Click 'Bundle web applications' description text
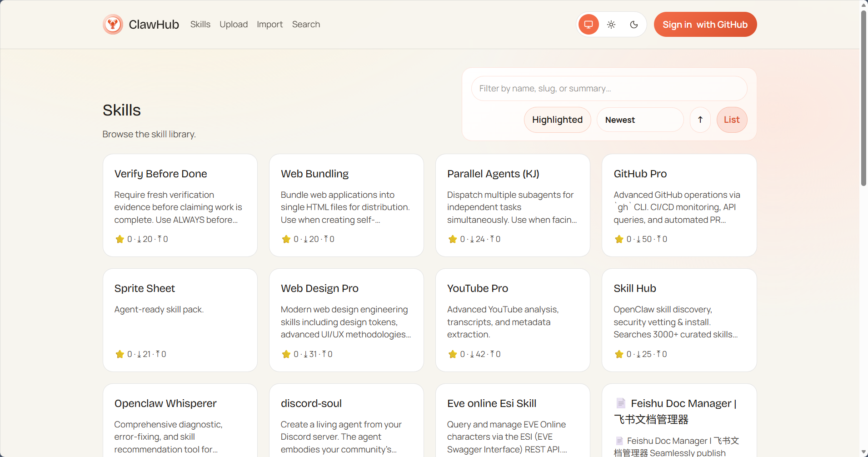868x457 pixels. [345, 207]
